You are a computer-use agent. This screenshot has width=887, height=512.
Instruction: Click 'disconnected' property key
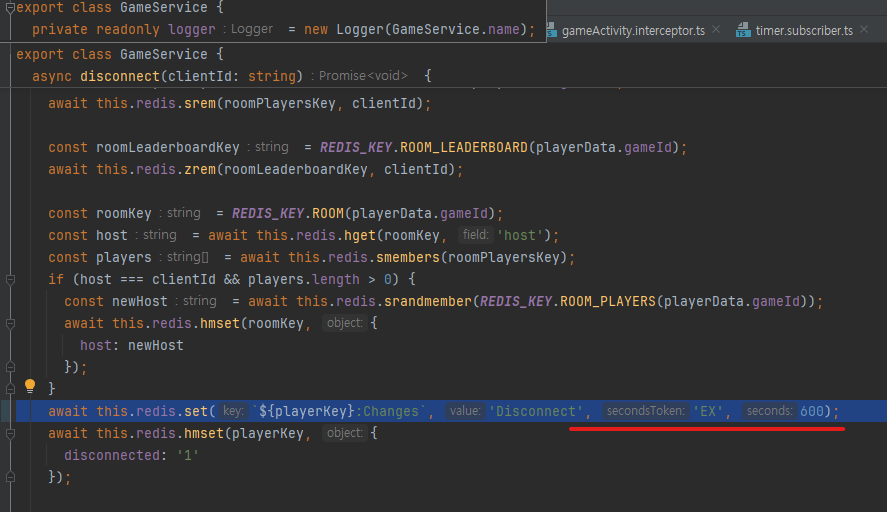click(112, 455)
